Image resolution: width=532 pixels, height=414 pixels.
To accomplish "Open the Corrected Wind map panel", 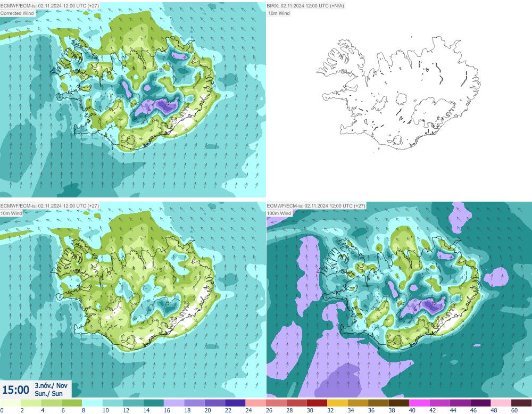I will (133, 100).
